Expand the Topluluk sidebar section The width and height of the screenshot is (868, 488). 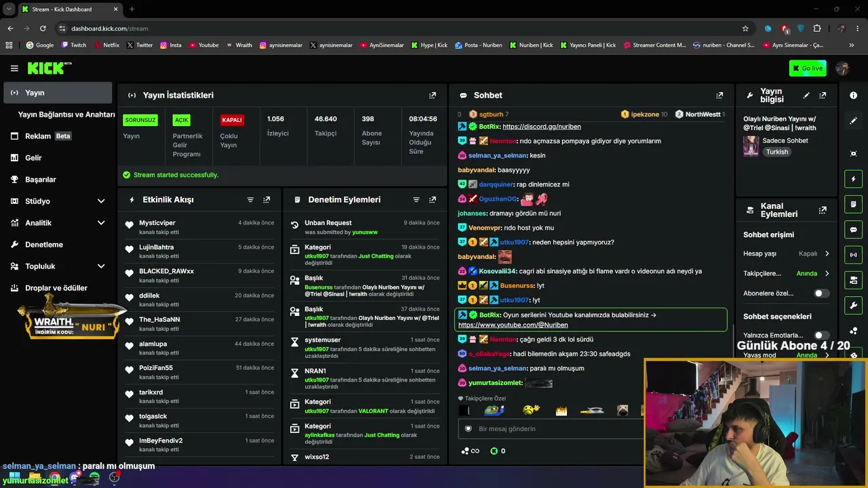click(58, 266)
